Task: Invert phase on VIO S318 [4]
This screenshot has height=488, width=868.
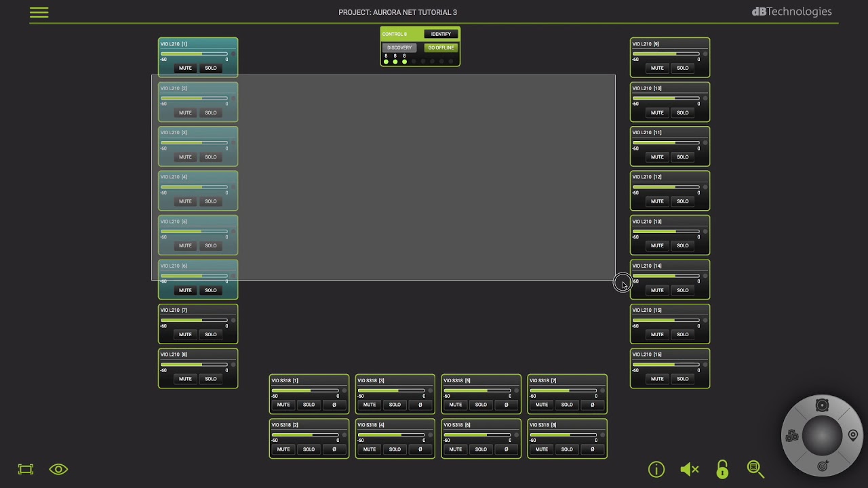Action: tap(420, 449)
